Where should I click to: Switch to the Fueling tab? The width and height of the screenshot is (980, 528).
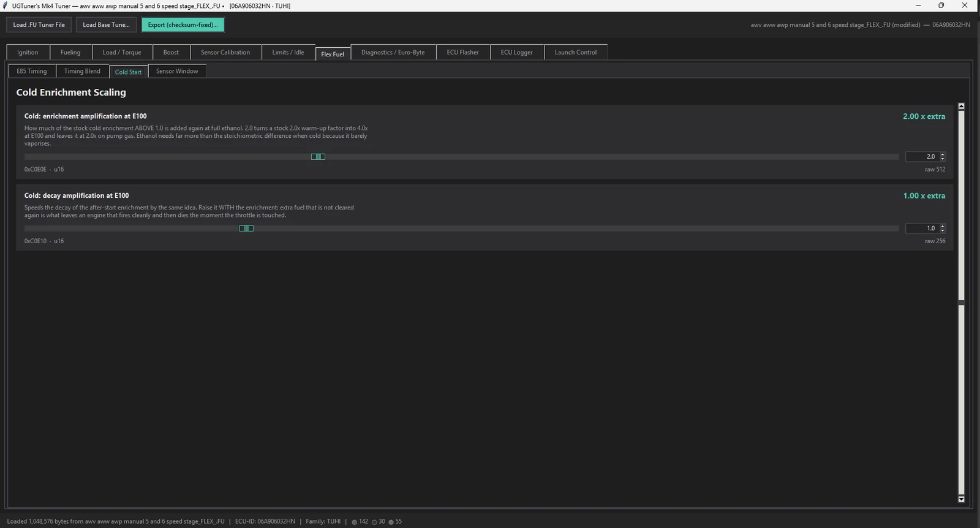(x=70, y=52)
